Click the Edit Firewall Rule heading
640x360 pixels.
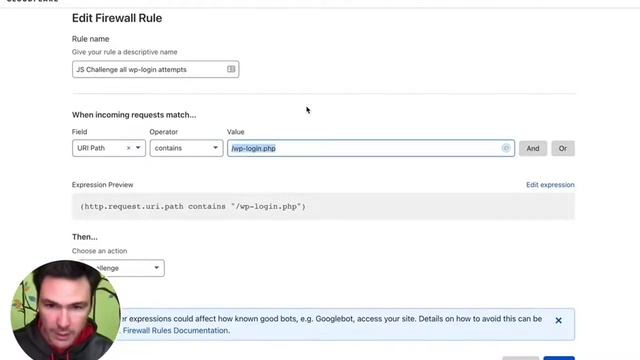click(x=117, y=18)
